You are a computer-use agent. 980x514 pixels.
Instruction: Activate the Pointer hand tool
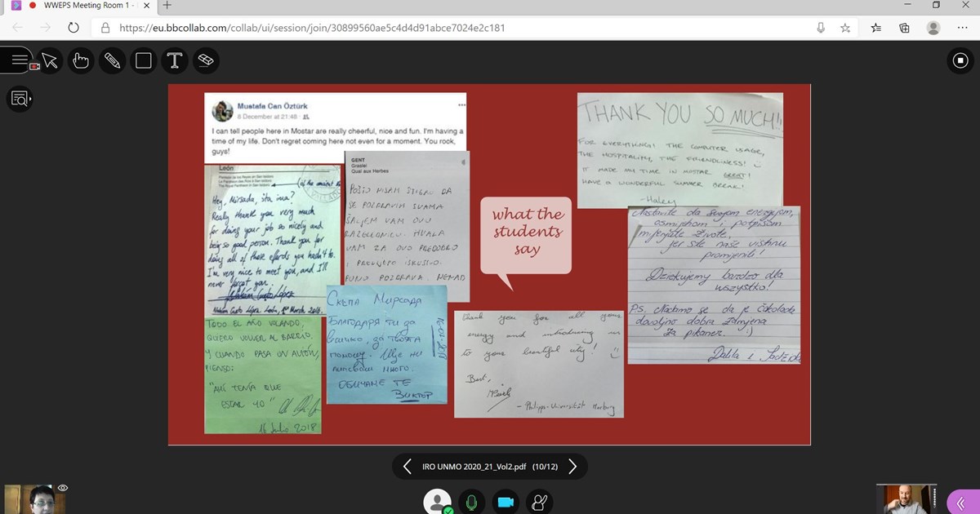click(x=80, y=60)
